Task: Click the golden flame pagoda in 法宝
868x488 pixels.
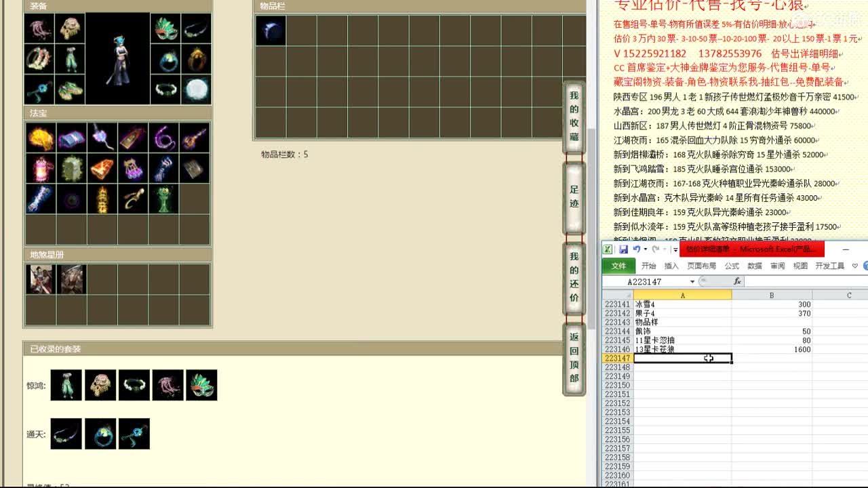Action: 102,199
